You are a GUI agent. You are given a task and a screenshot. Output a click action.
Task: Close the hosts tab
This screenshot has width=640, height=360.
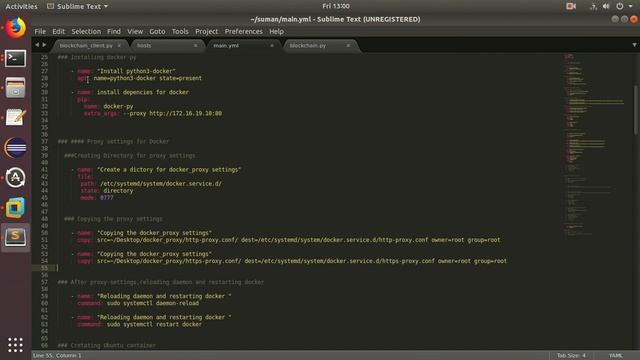point(196,46)
